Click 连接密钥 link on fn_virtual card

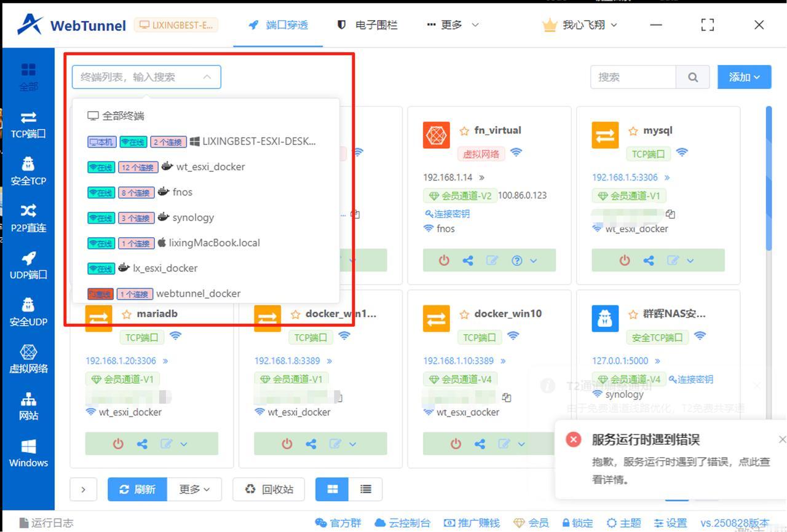click(x=447, y=214)
